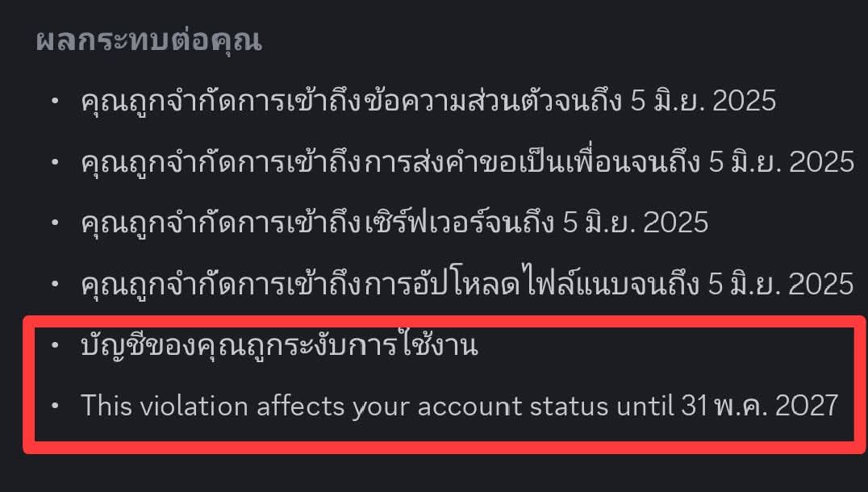
Task: Click the bullet dot before the direct messages line
Action: click(54, 101)
